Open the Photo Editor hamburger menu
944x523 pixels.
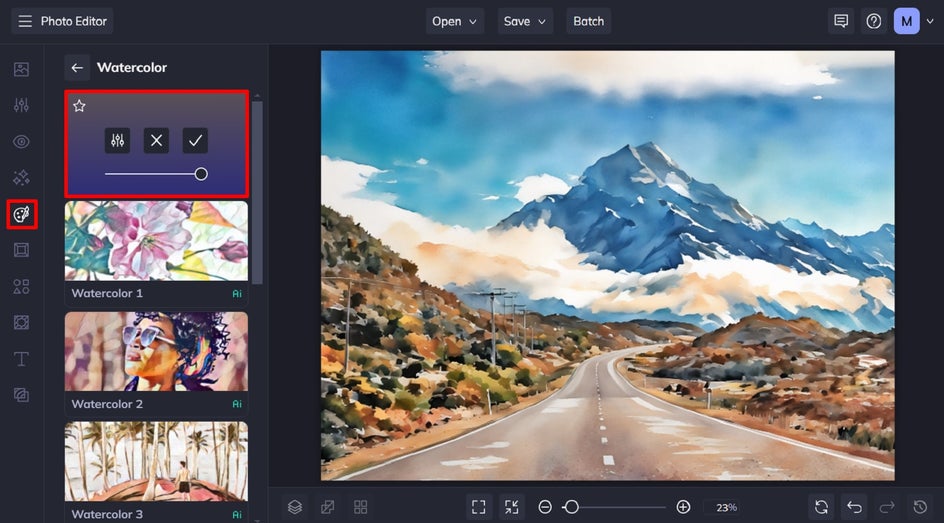tap(24, 21)
